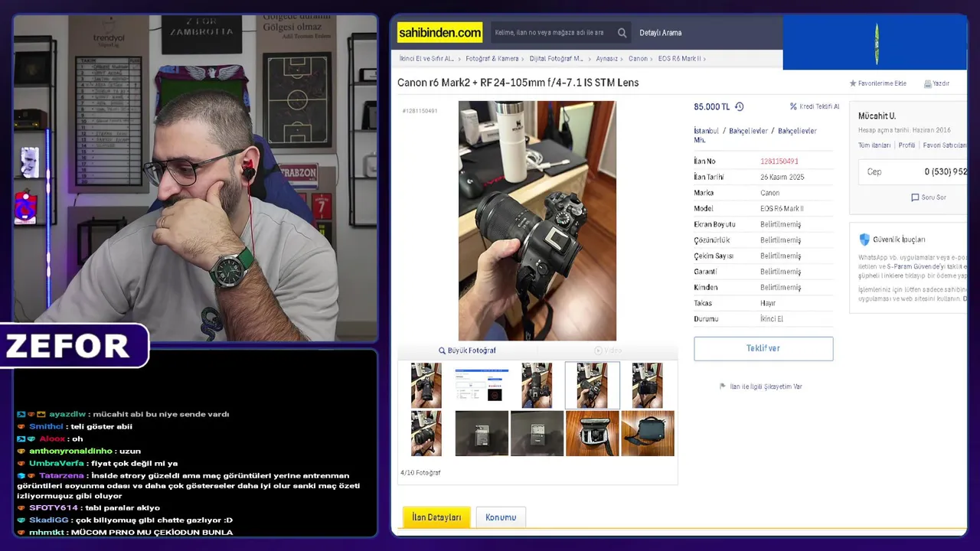Click the red listing number 1281150491
Viewport: 980px width, 551px height.
pyautogui.click(x=779, y=161)
